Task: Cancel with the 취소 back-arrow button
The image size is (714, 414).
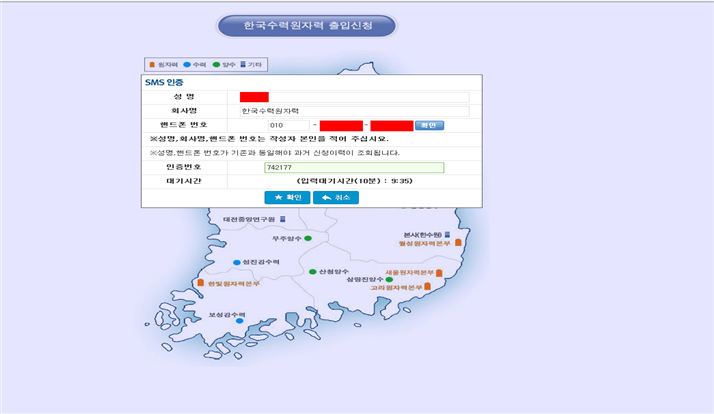Action: (336, 198)
